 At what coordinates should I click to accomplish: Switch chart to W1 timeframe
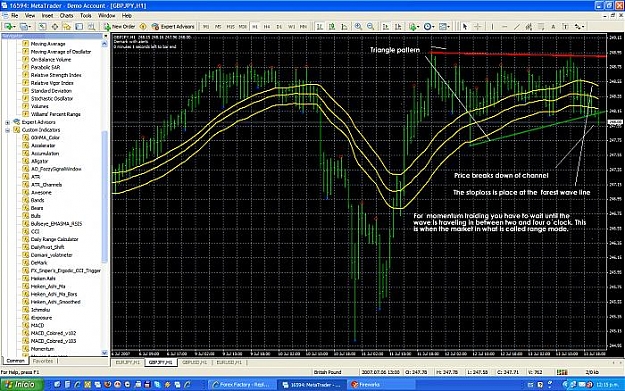pos(291,27)
